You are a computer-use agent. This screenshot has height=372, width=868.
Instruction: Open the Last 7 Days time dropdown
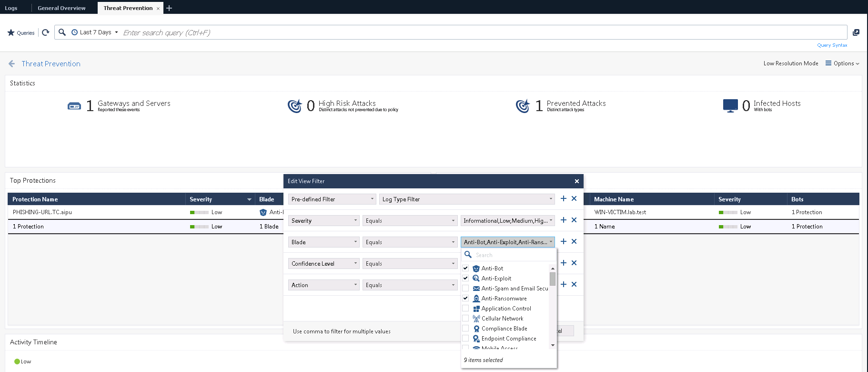tap(95, 32)
